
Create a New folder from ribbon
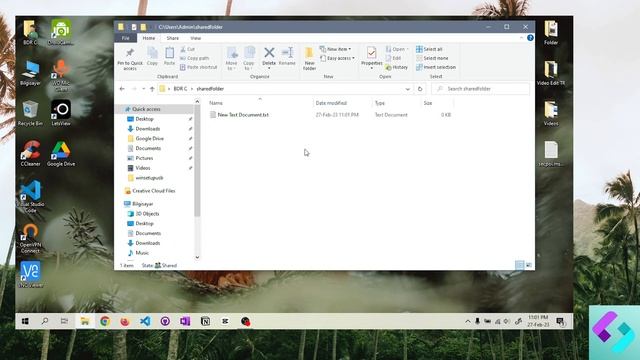point(309,58)
